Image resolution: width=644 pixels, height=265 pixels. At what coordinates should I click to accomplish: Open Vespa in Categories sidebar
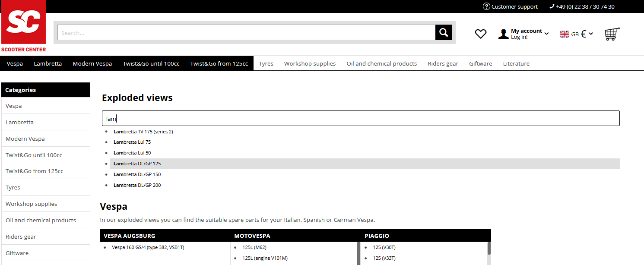point(46,106)
